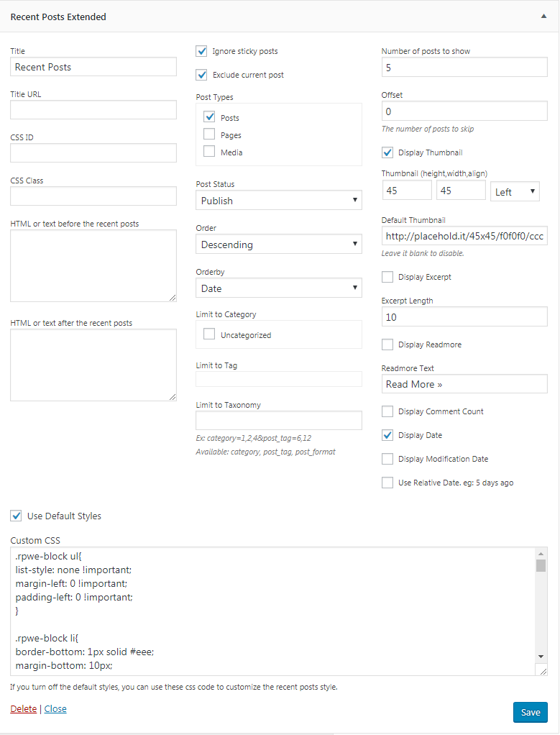This screenshot has width=560, height=735.
Task: Click the HTML before recent posts textarea
Action: (x=93, y=266)
